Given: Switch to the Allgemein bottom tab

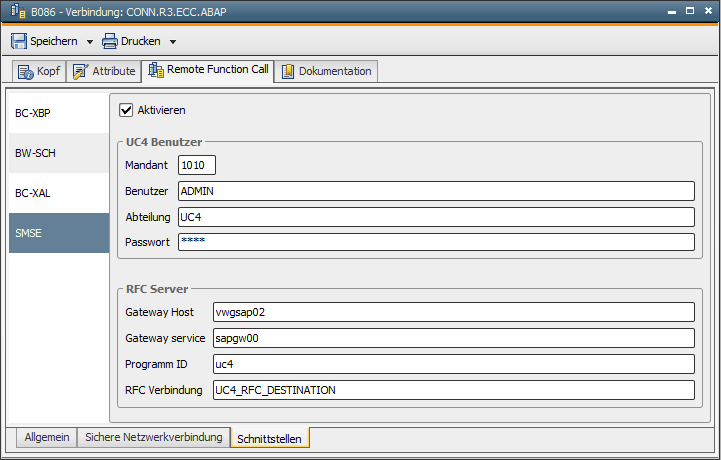Looking at the screenshot, I should [47, 437].
